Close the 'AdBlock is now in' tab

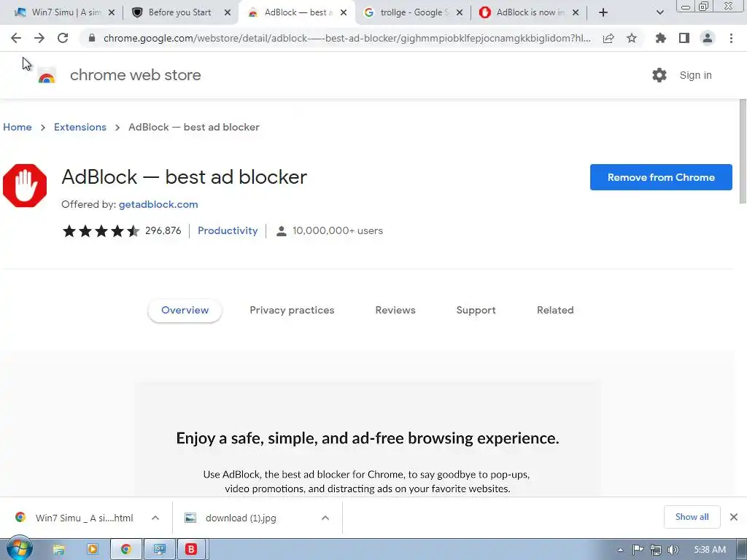pyautogui.click(x=576, y=12)
